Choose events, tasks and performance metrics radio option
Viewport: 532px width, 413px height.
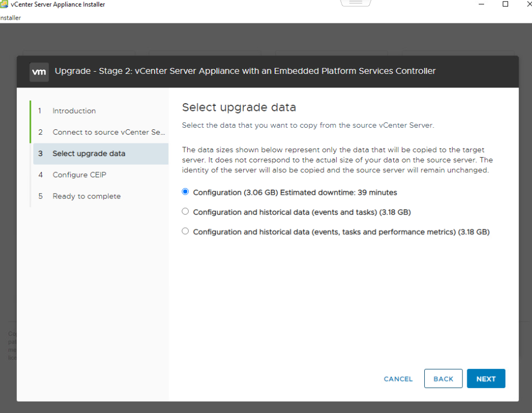pos(185,231)
